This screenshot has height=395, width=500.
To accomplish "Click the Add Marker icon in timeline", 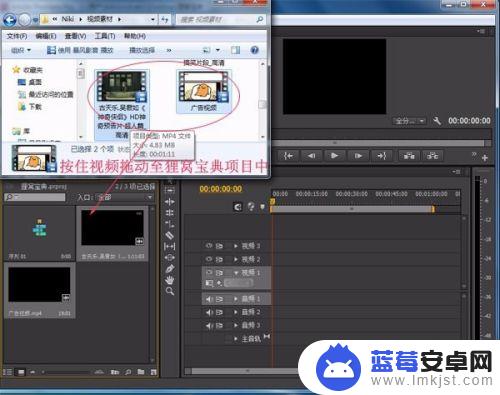I will [262, 207].
